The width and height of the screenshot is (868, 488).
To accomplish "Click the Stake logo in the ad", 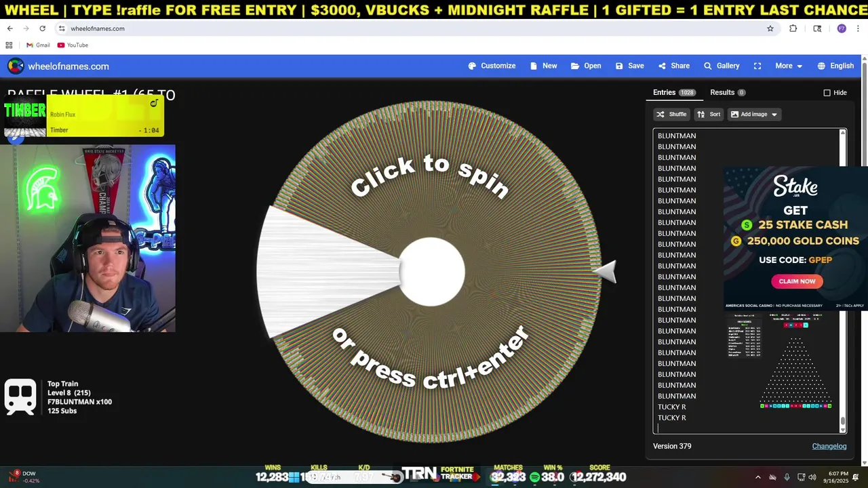I will [x=795, y=186].
